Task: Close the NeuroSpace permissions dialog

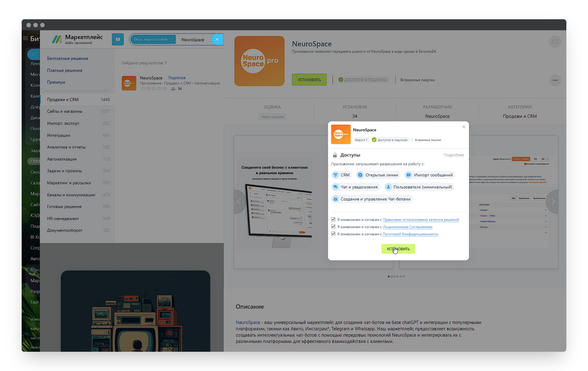Action: [x=464, y=127]
